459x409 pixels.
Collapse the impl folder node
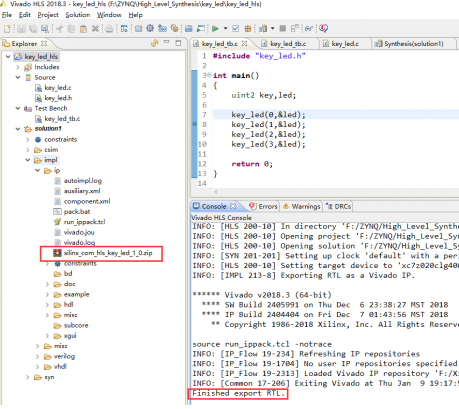28,160
